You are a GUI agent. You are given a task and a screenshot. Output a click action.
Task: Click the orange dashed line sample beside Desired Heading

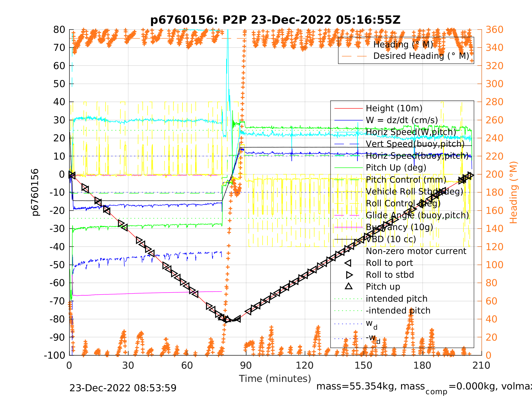click(354, 56)
